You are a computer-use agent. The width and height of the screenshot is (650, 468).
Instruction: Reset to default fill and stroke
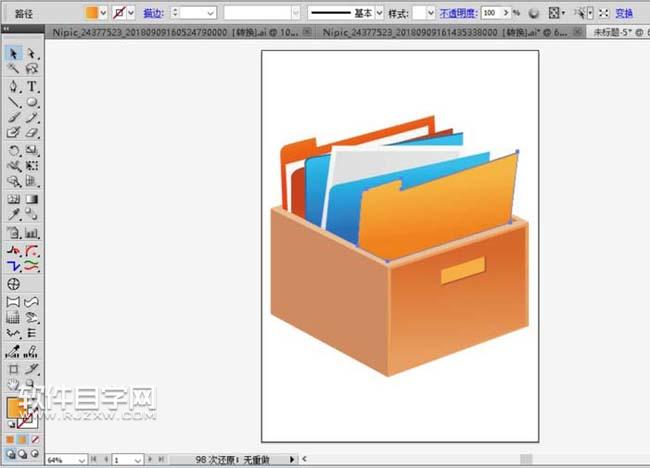coord(11,424)
